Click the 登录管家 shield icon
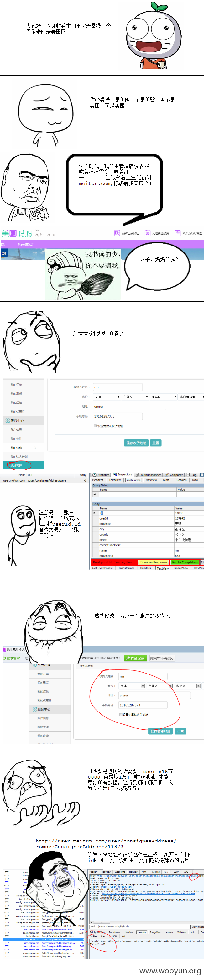204x980 pixels. click(4, 658)
